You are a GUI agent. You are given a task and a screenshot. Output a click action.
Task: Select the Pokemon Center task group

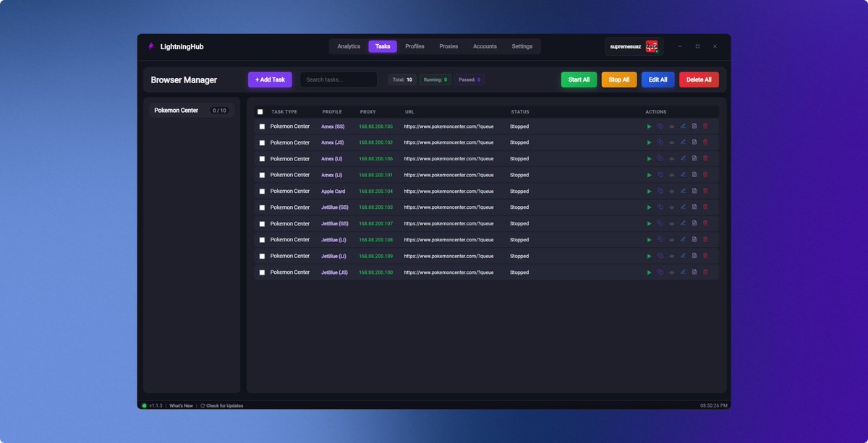[192, 111]
